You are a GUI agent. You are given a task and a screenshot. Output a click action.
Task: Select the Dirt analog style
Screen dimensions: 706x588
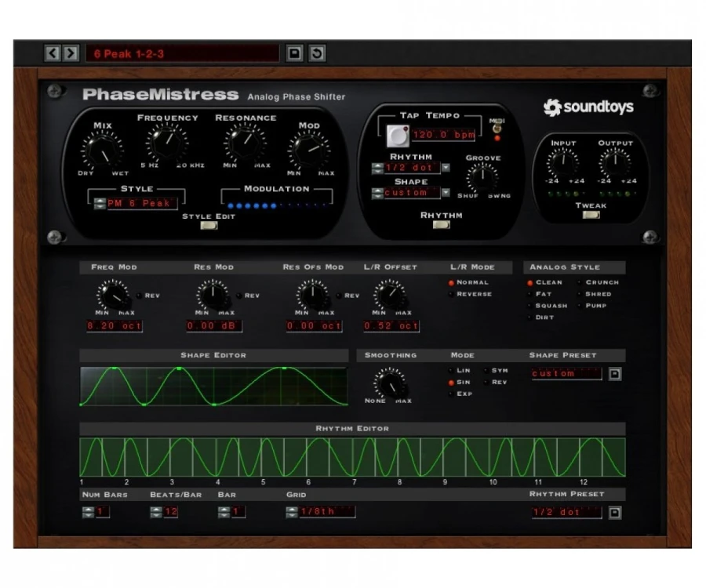point(530,318)
